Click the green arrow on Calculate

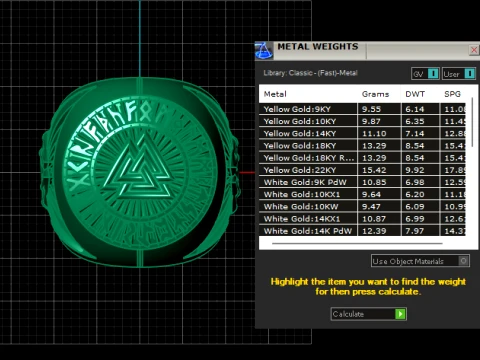[400, 314]
